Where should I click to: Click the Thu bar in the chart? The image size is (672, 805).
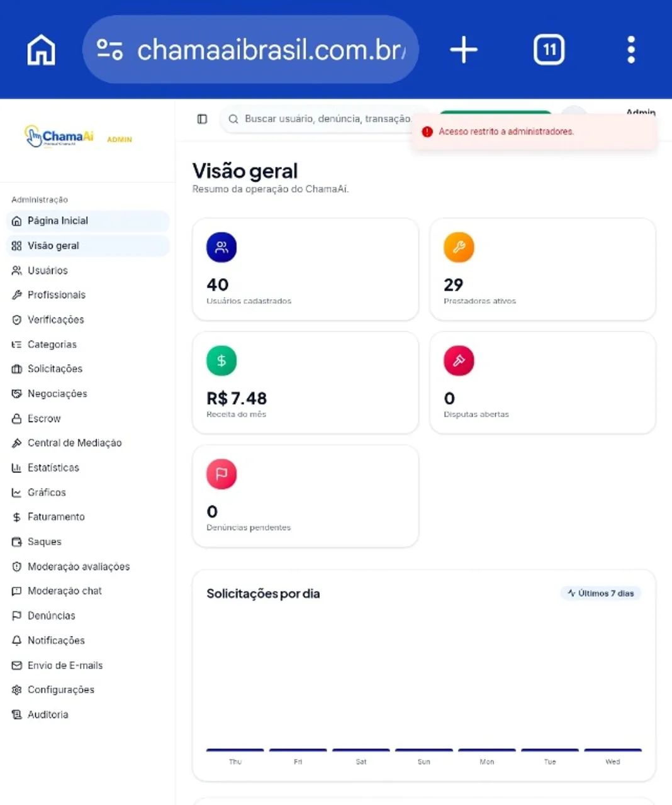pos(235,750)
